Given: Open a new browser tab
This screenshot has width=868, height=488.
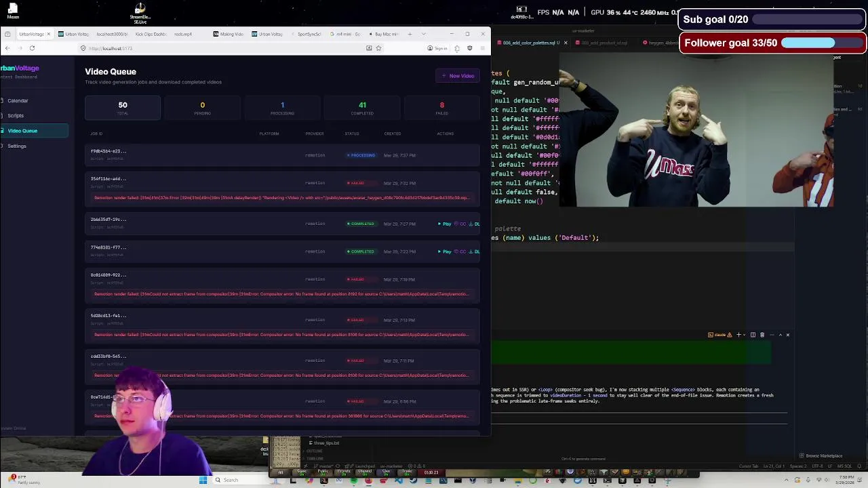Looking at the screenshot, I should pyautogui.click(x=410, y=34).
